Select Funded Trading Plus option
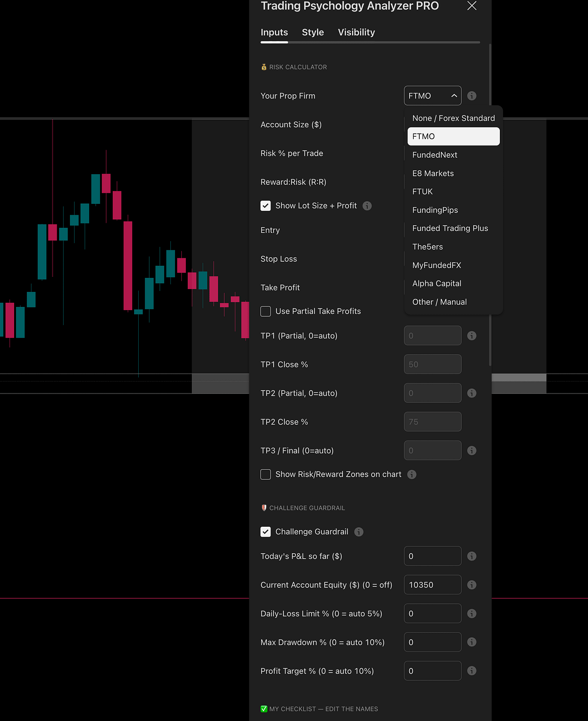Viewport: 588px width, 721px height. click(453, 228)
